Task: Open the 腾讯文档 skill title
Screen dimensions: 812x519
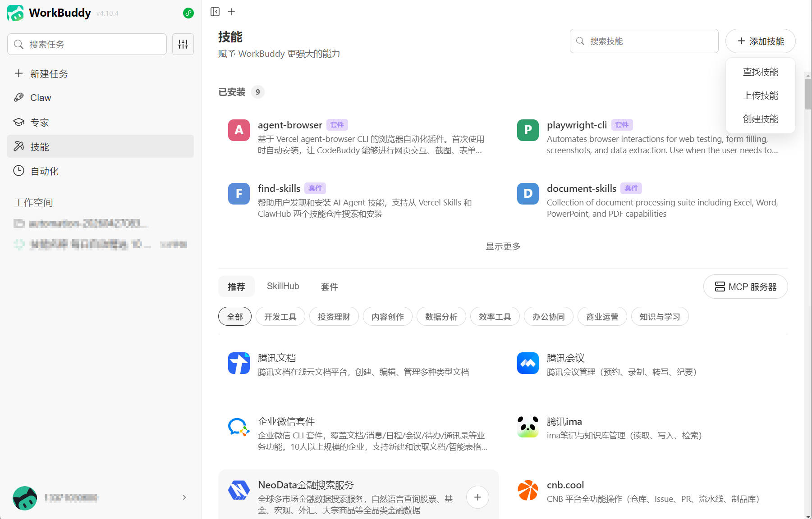Action: coord(277,358)
